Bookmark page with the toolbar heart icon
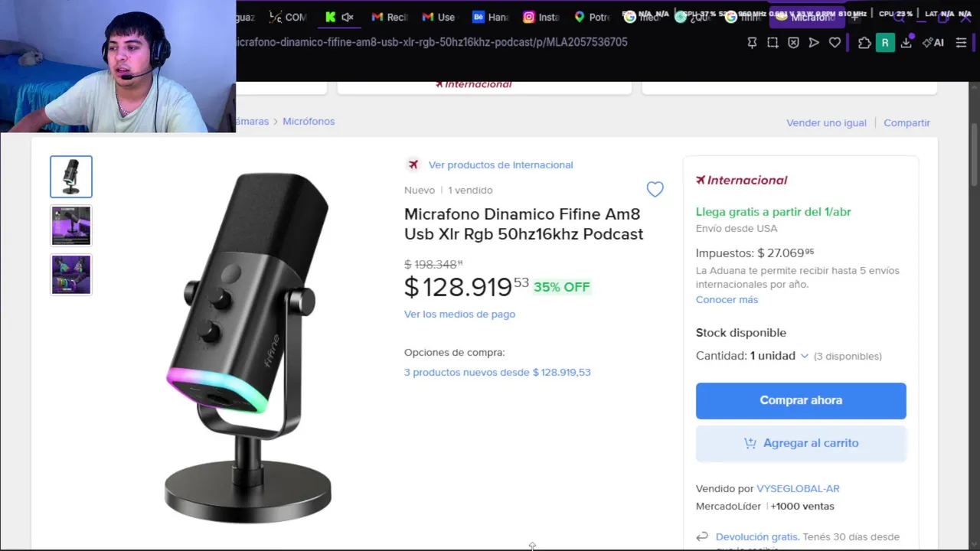This screenshot has width=980, height=551. click(835, 43)
